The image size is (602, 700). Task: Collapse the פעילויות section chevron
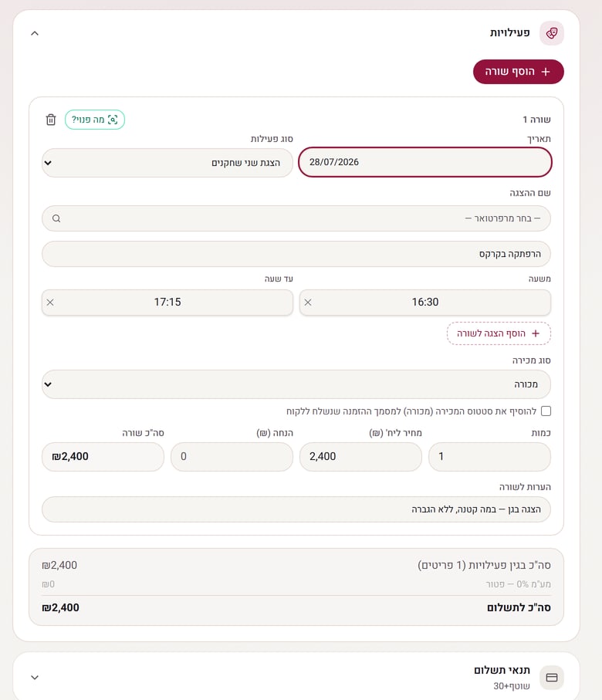click(x=35, y=33)
